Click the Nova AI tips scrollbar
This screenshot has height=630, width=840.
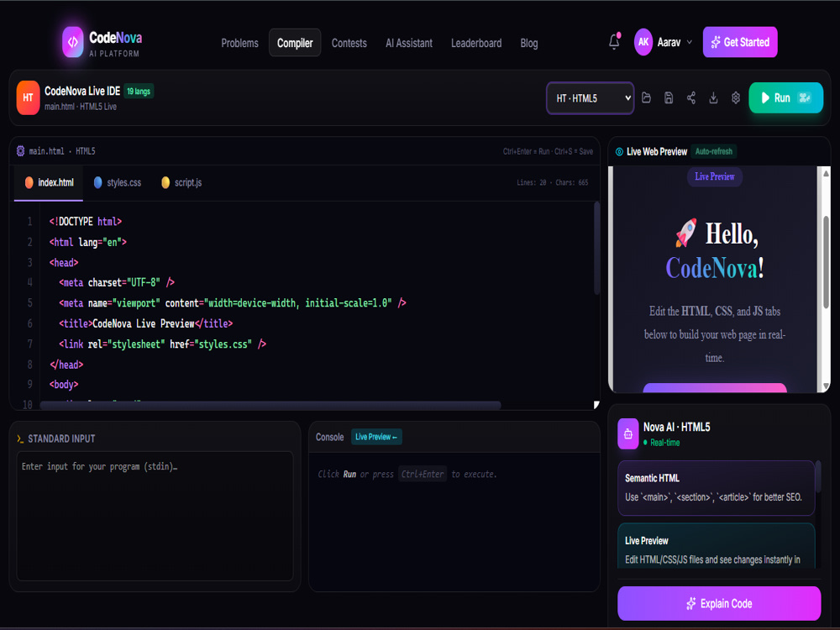(x=818, y=475)
